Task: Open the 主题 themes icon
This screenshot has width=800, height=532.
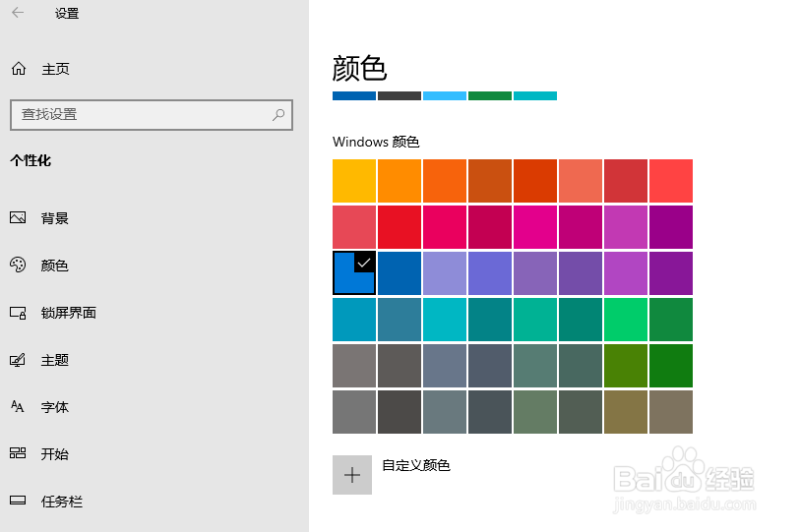Action: pos(18,360)
